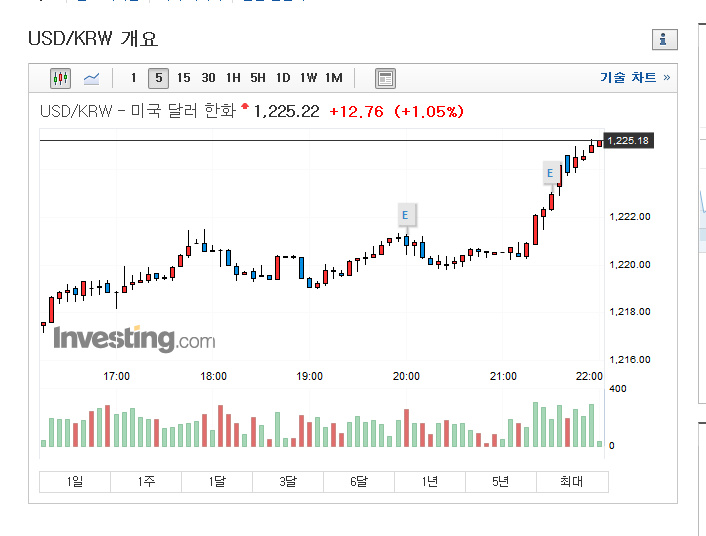Select the 1 minute interval
The height and width of the screenshot is (536, 706).
(133, 78)
